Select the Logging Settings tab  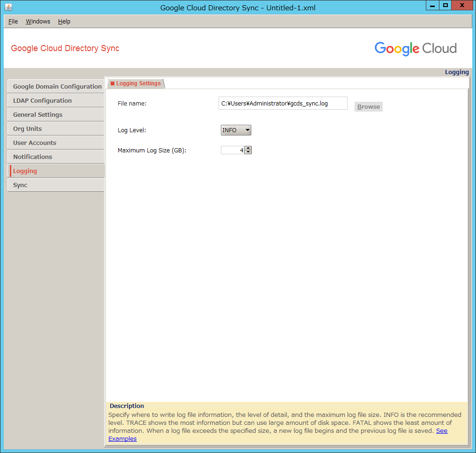[136, 83]
